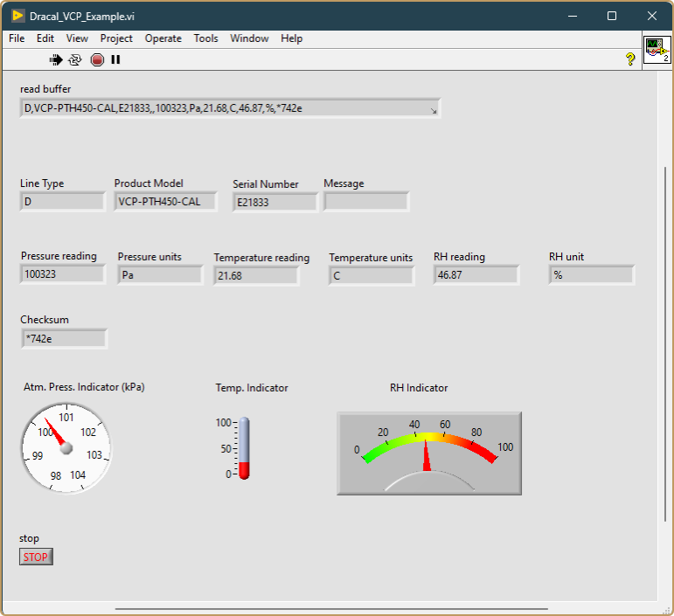674x616 pixels.
Task: Open the View menu
Action: [x=77, y=38]
